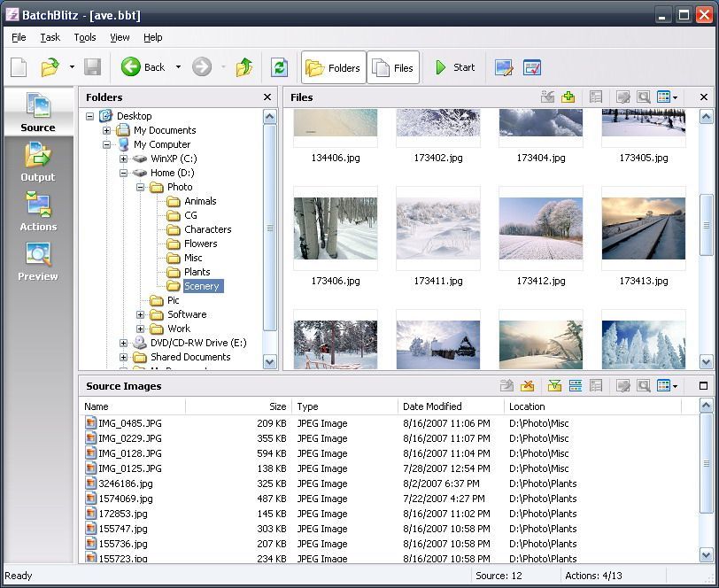
Task: Click the Refresh toolbar icon
Action: [279, 67]
